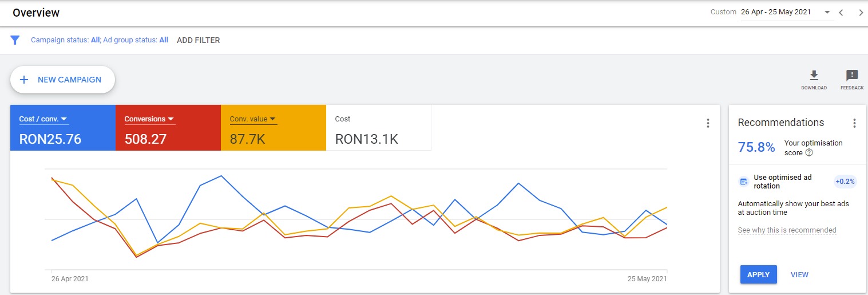This screenshot has height=295, width=868.
Task: Click the Campaign status: All filter
Action: click(x=65, y=40)
